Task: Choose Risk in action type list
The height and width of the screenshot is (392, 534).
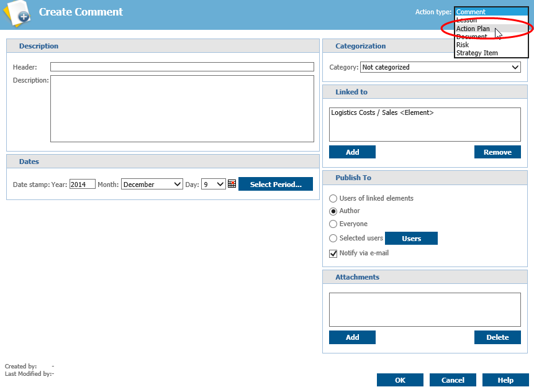Action: coord(463,45)
